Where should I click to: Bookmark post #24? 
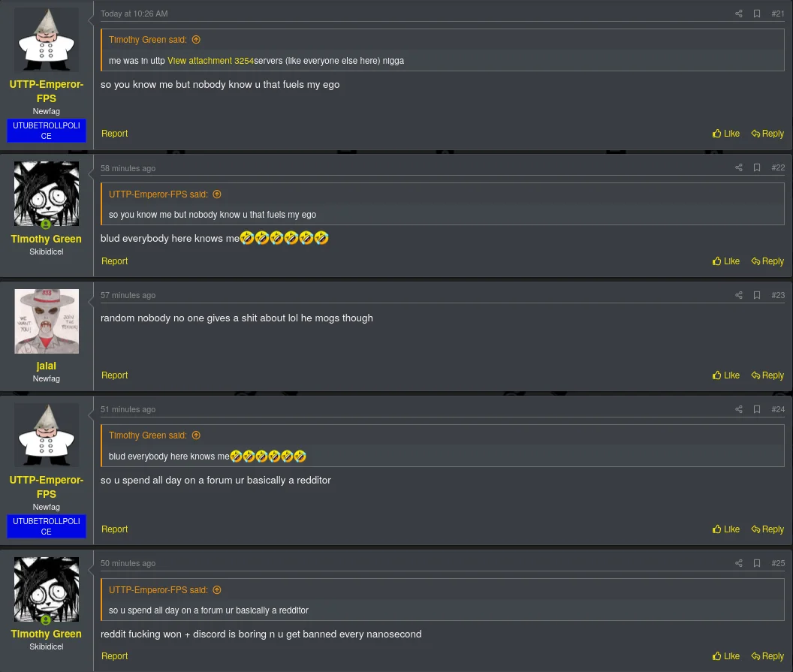pyautogui.click(x=757, y=409)
